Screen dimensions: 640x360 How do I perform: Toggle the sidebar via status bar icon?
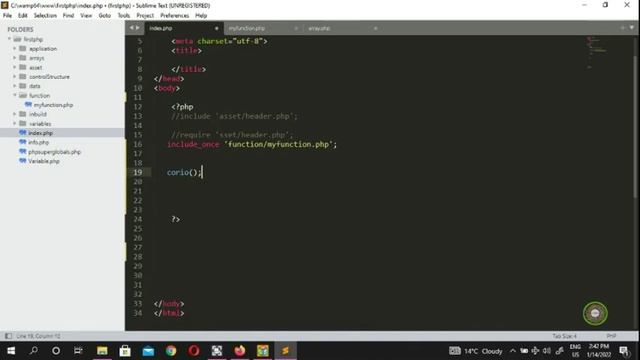click(8, 336)
